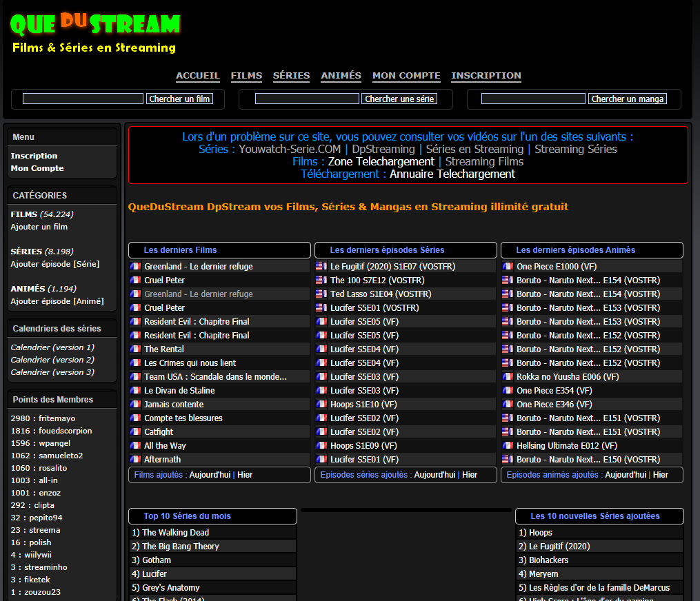Open the FILMS (54.224) category
The width and height of the screenshot is (700, 601).
coord(42,214)
